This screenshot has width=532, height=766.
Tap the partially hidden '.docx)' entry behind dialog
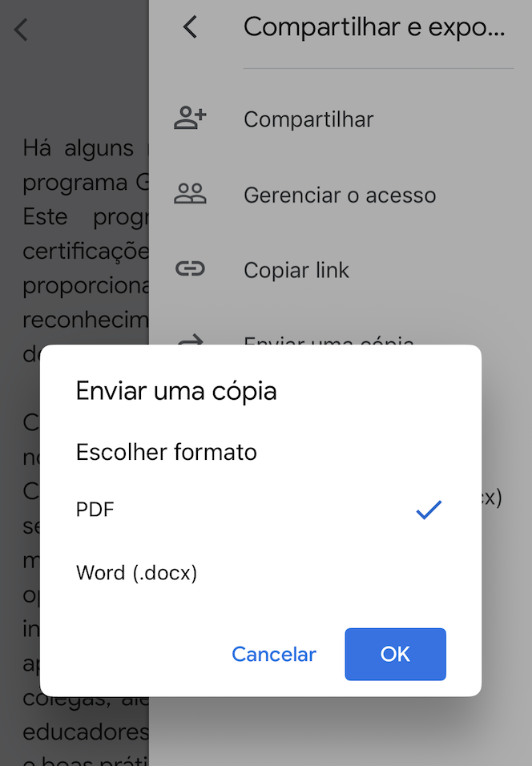493,498
